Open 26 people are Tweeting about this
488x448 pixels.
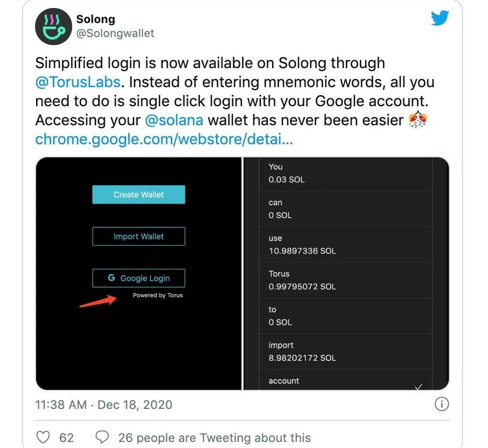tap(214, 437)
